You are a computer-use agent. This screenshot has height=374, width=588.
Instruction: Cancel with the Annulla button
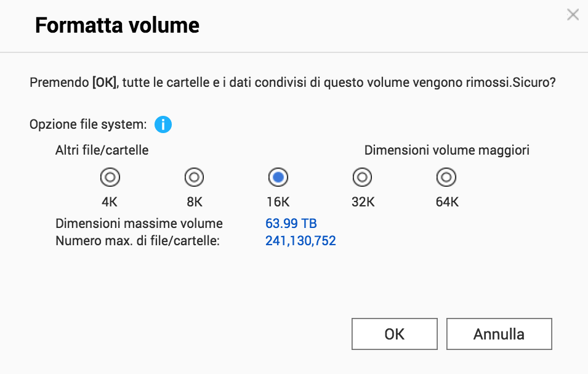(499, 334)
